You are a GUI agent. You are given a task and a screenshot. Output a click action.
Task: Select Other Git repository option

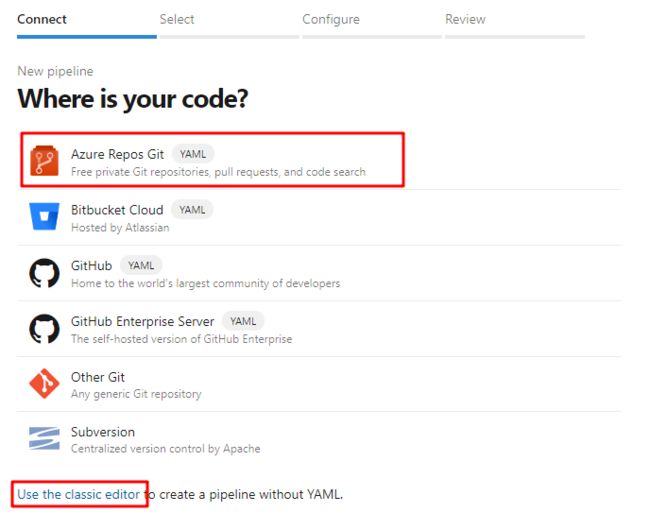(319, 384)
